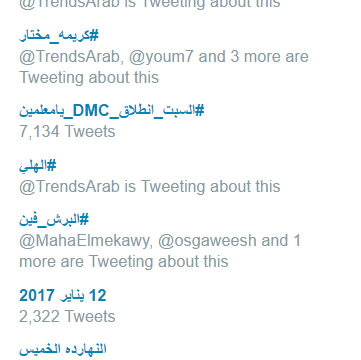Open the "النهارده الخميس" trend

63,349
